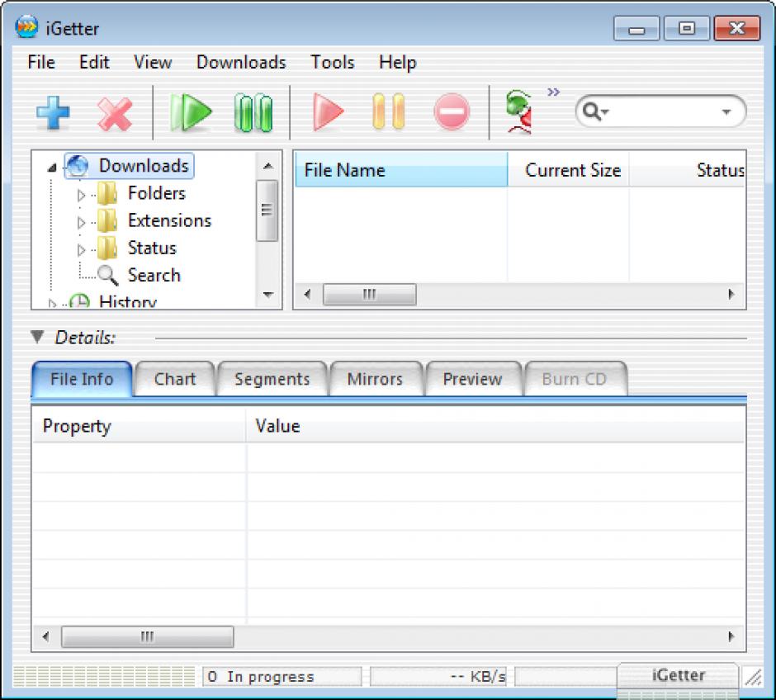Click the Value column header
Image resolution: width=776 pixels, height=700 pixels.
click(494, 425)
